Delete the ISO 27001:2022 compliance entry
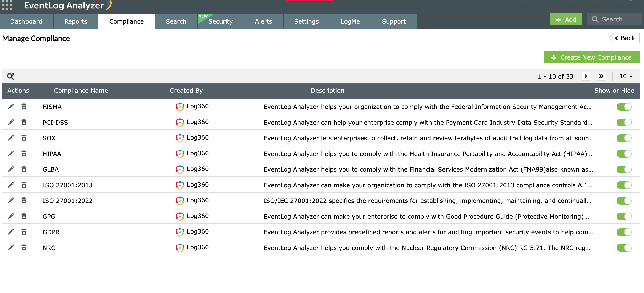The width and height of the screenshot is (644, 293). point(24,201)
